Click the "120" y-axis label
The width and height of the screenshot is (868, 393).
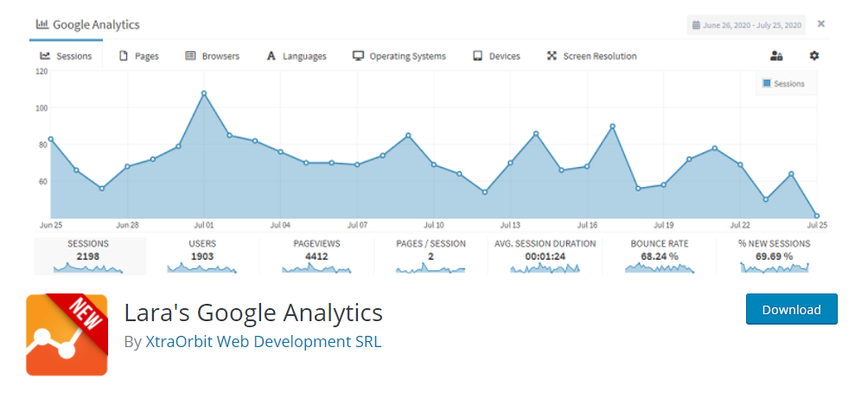pyautogui.click(x=42, y=71)
